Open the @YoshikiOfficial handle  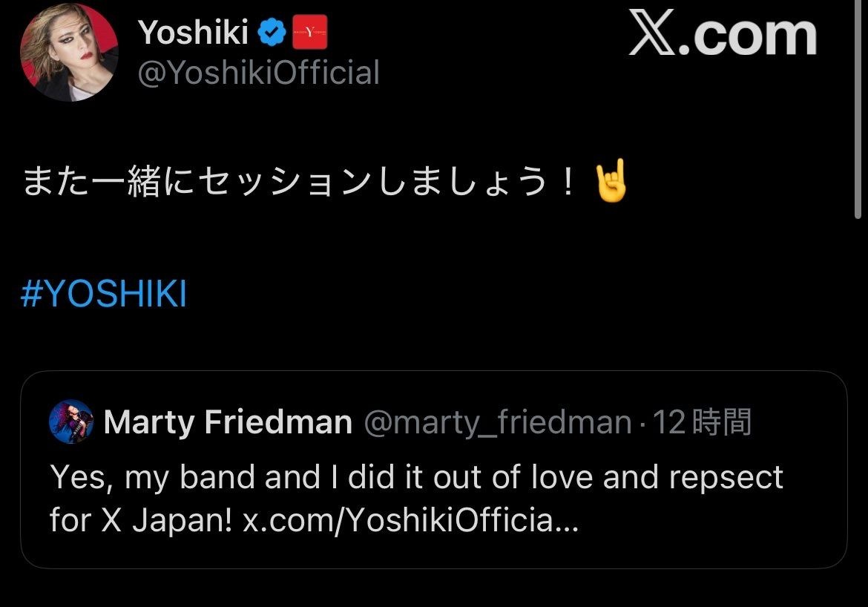259,73
